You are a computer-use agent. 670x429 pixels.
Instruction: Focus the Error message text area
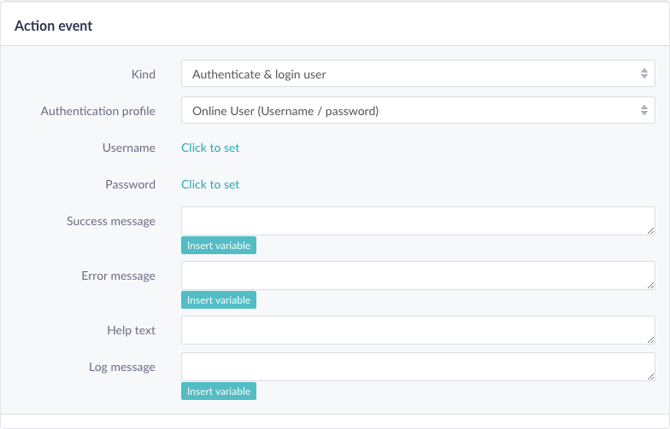[418, 276]
